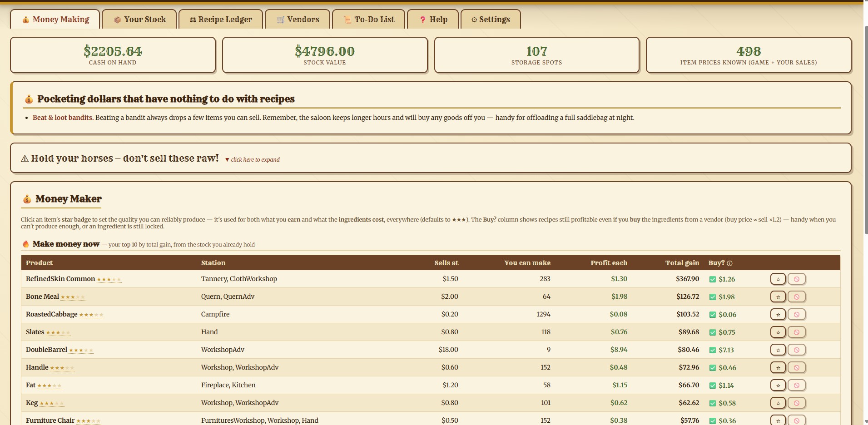Favorite Keg with its star button
Screen dimensions: 868x425
pyautogui.click(x=778, y=403)
